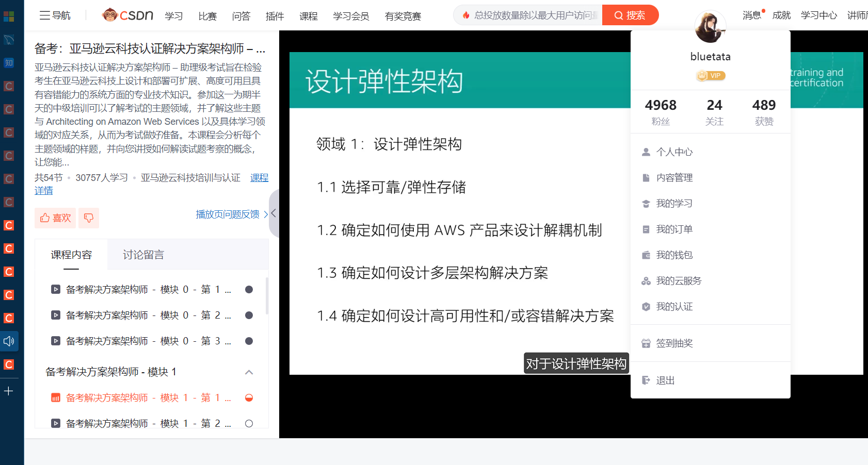Open the 知 icon in left sidebar
Image resolution: width=868 pixels, height=465 pixels.
coord(9,63)
